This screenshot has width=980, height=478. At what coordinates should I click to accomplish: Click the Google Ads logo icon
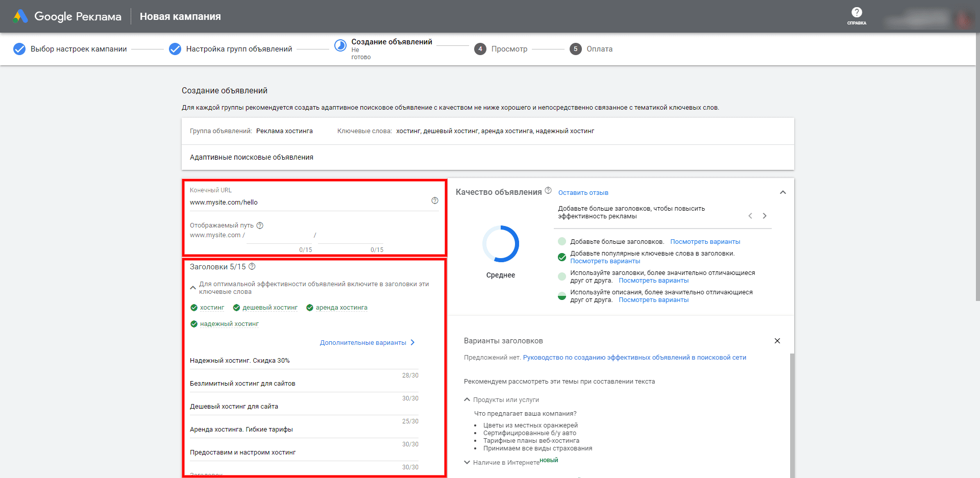point(20,16)
